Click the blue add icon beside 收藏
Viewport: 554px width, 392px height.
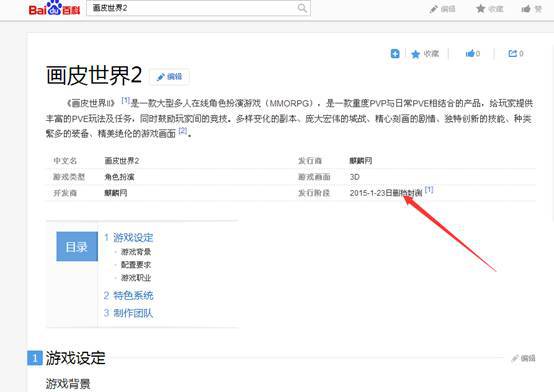coord(395,53)
